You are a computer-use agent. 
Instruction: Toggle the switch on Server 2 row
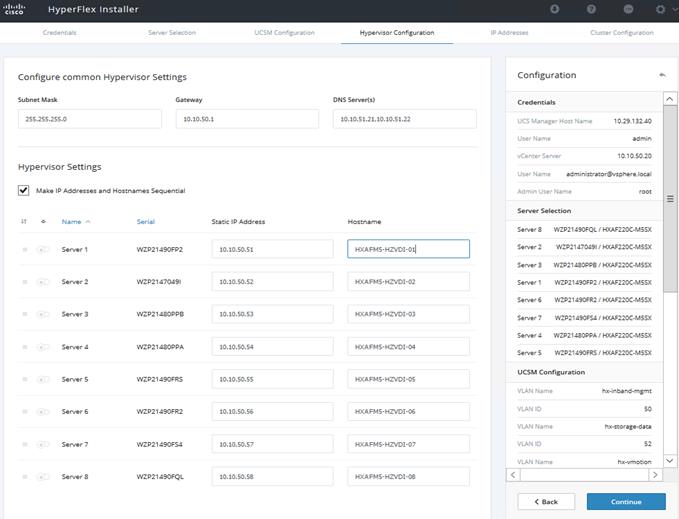pos(42,282)
